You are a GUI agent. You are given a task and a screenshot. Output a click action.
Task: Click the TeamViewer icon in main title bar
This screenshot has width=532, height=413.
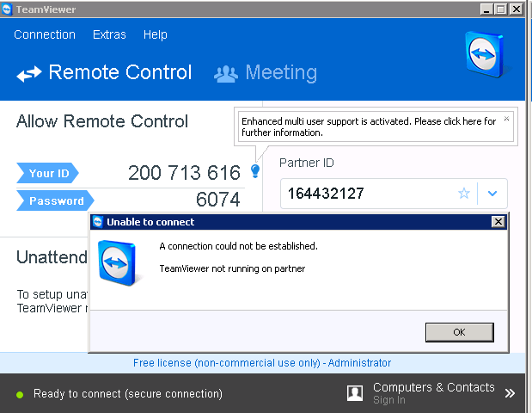click(x=7, y=9)
